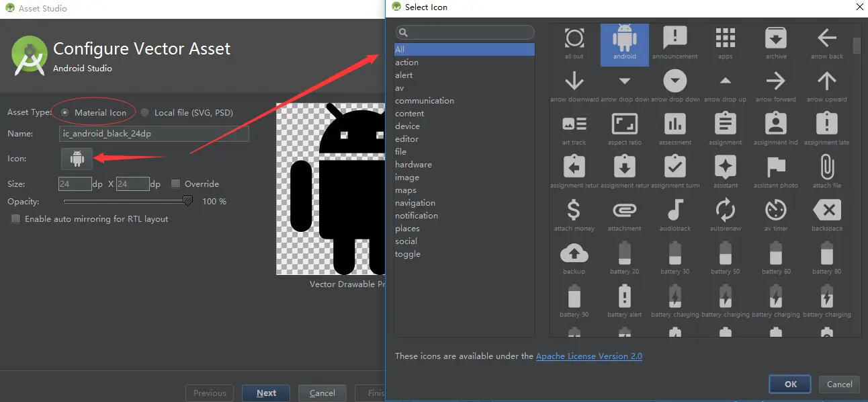Select the arrow upward icon
The height and width of the screenshot is (402, 868).
(x=826, y=81)
